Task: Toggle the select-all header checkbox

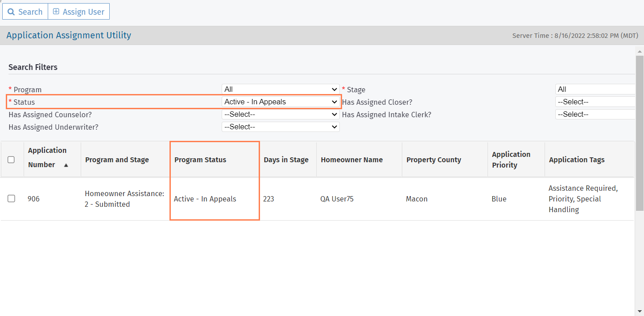Action: pos(11,160)
